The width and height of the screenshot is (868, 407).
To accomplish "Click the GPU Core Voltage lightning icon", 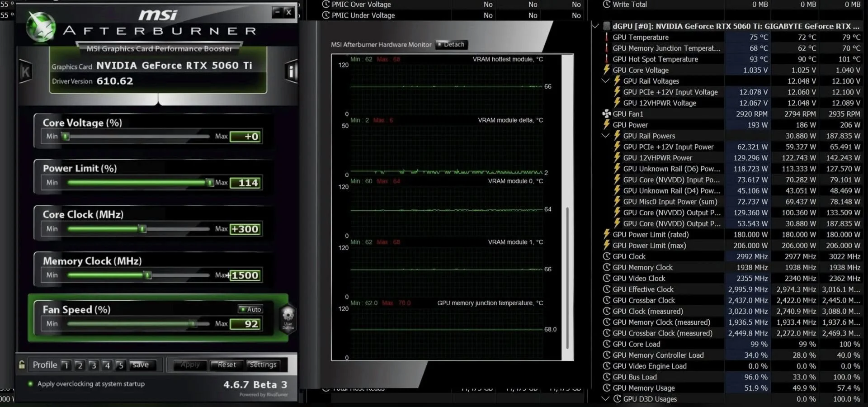I will pyautogui.click(x=607, y=70).
